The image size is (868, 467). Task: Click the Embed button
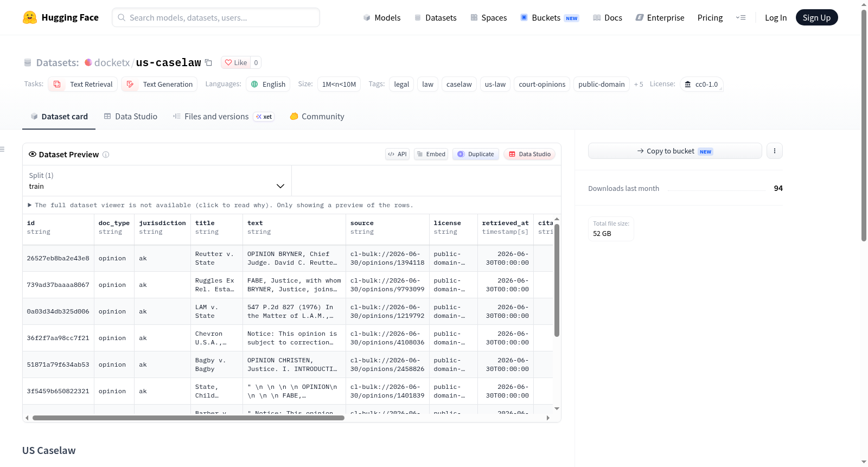tap(431, 154)
